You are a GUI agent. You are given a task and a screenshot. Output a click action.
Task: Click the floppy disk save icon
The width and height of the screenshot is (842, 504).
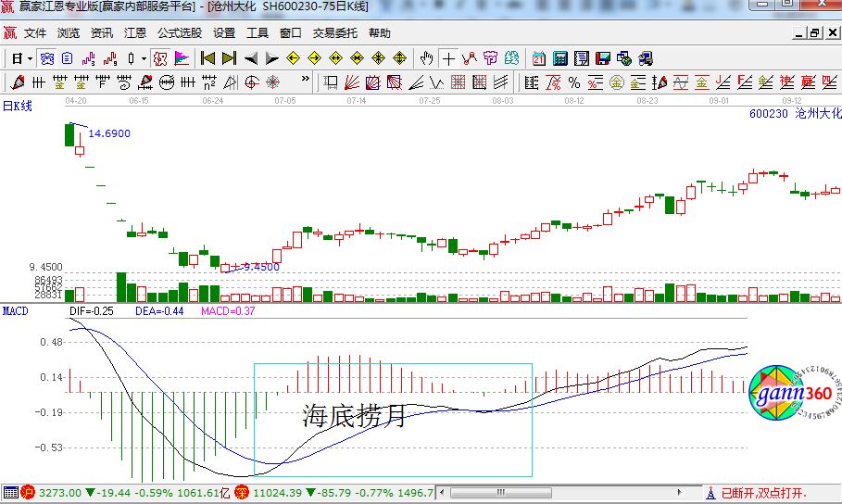602,58
